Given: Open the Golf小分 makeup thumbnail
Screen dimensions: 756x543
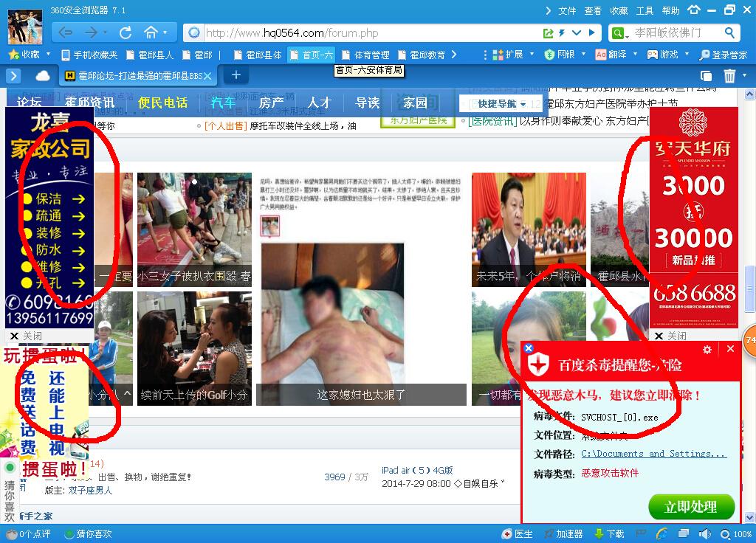Looking at the screenshot, I should point(194,348).
